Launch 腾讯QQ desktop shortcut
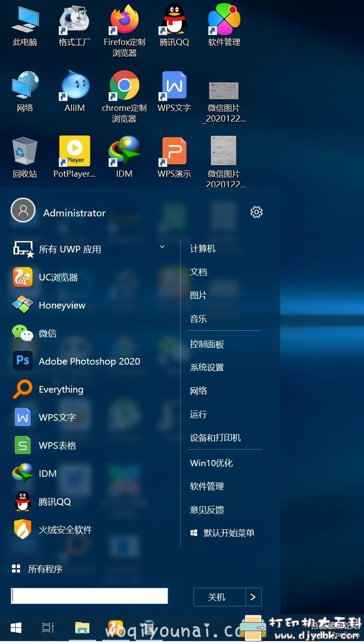The height and width of the screenshot is (642, 364). pyautogui.click(x=174, y=26)
